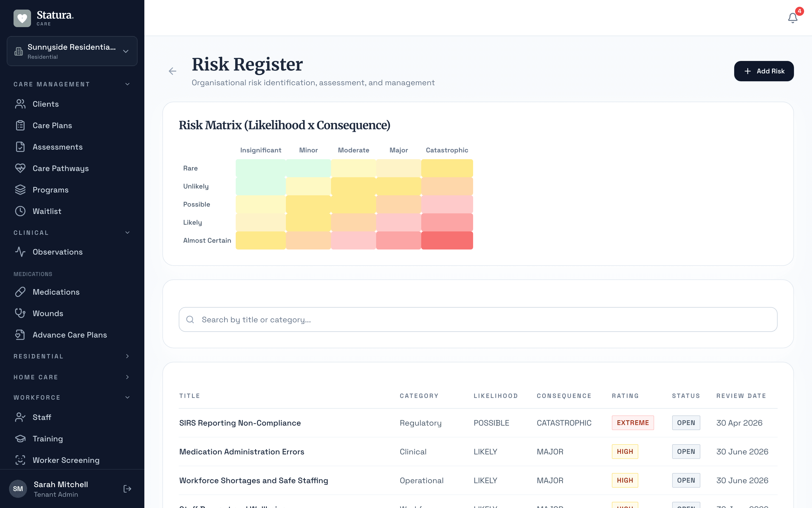This screenshot has width=812, height=508.
Task: Click the Review Date column header
Action: 741,396
